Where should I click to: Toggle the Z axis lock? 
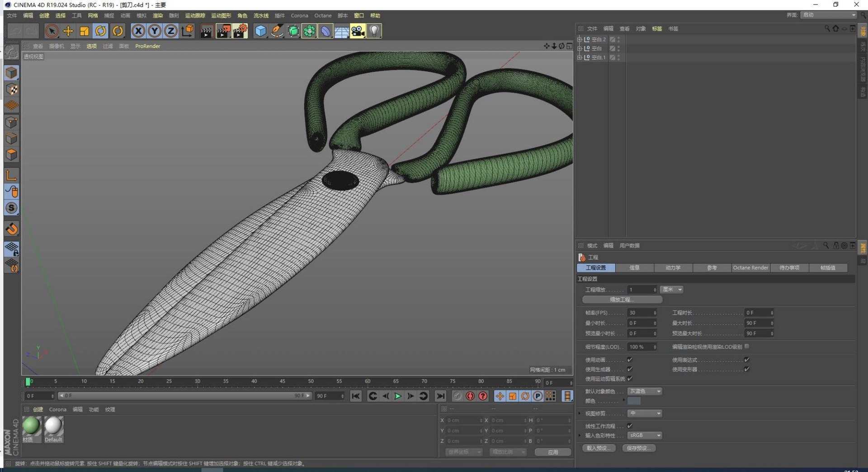[x=171, y=31]
